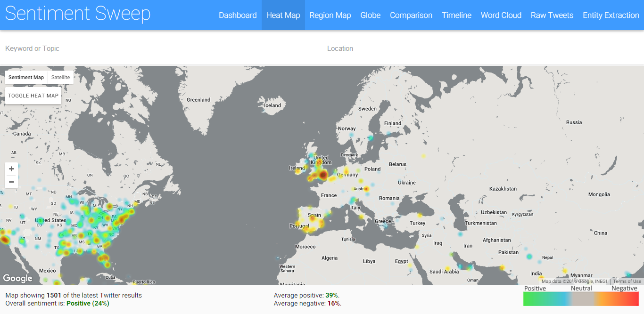The image size is (644, 314).
Task: View the Raw Tweets tab
Action: click(552, 15)
